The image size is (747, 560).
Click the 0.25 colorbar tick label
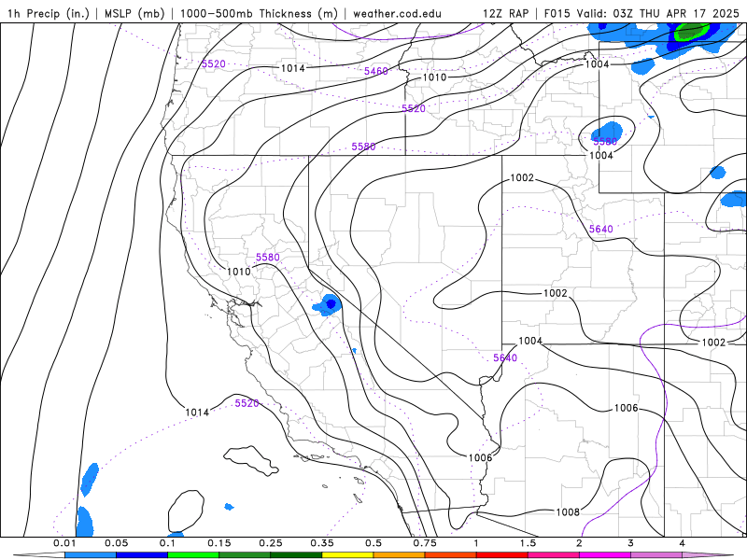(271, 543)
